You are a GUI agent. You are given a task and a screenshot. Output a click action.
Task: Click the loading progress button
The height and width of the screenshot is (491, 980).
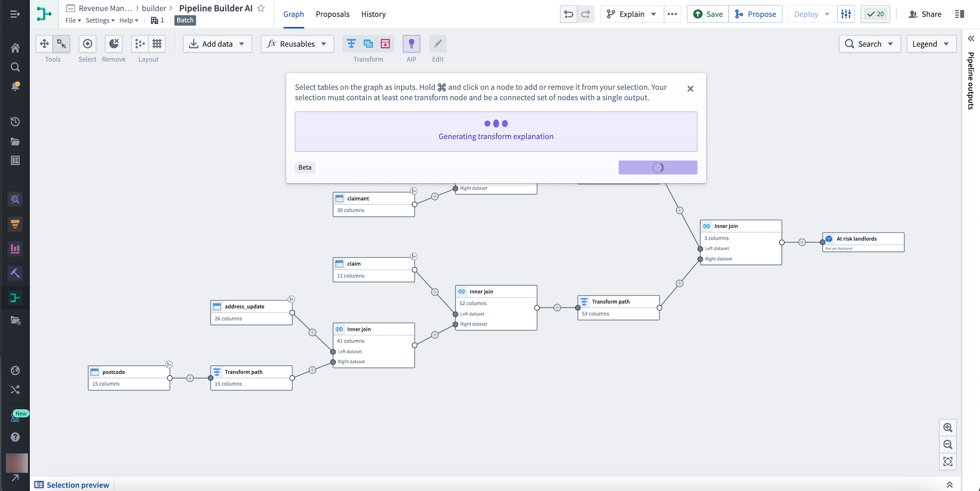pos(658,167)
